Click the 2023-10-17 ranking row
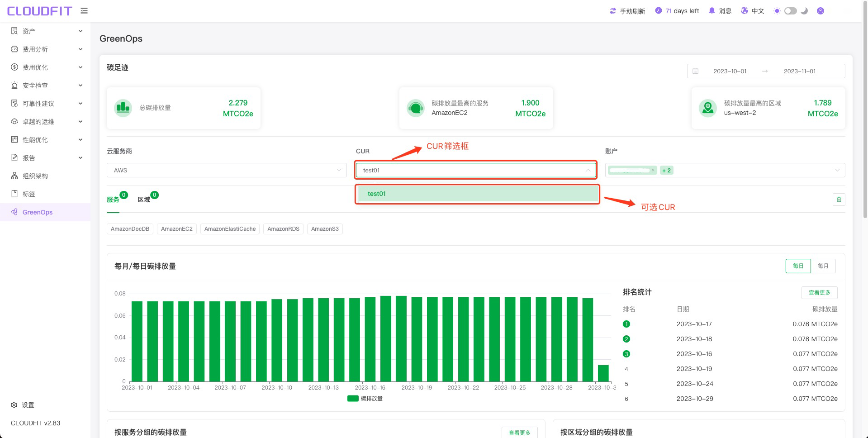 [730, 324]
